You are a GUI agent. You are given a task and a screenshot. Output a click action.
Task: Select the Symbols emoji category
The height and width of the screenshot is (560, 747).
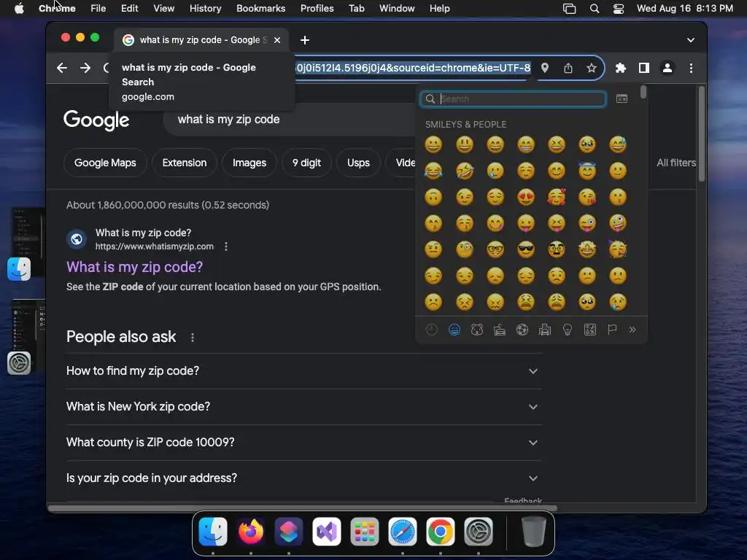pyautogui.click(x=589, y=330)
